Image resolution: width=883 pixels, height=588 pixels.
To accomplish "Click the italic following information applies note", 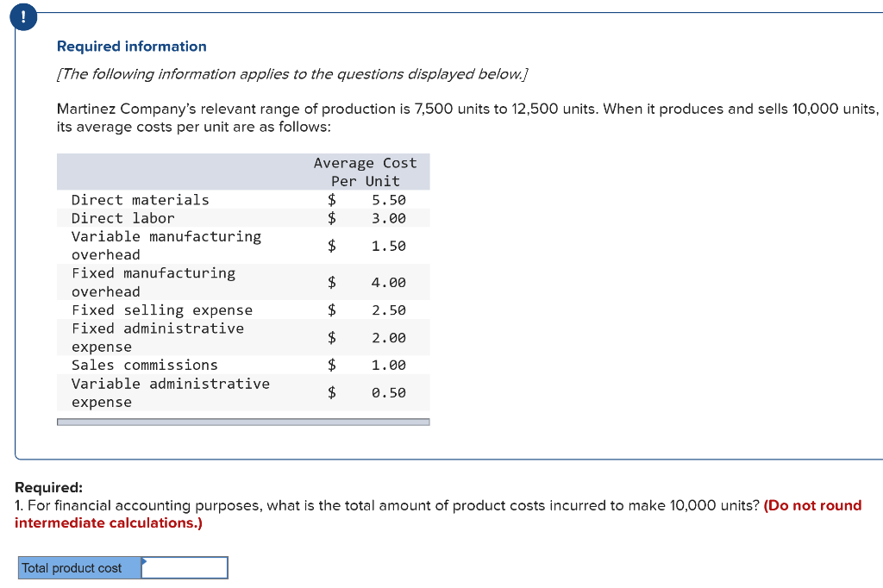I will click(x=292, y=74).
